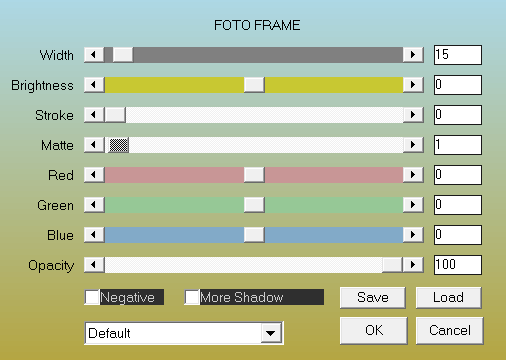Increase Matte using the right arrow
This screenshot has width=506, height=360.
[413, 145]
